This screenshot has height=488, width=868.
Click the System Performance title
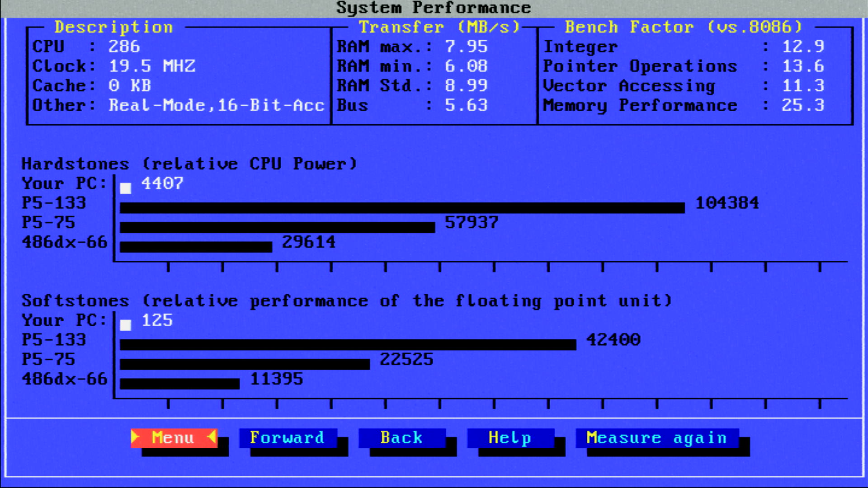click(x=434, y=8)
